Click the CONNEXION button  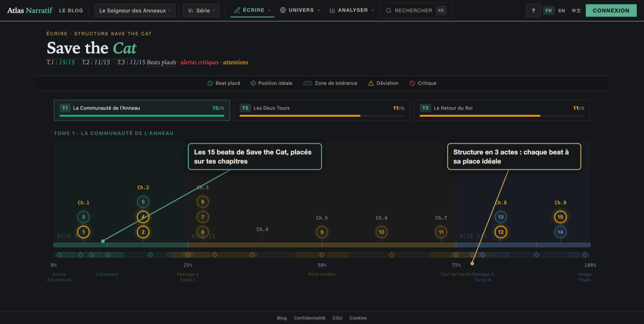(x=611, y=10)
